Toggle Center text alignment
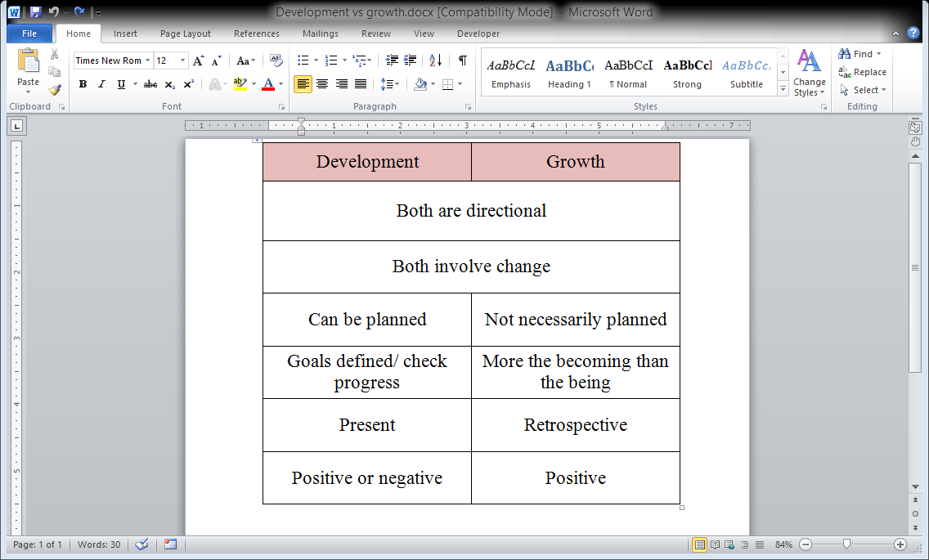 pos(322,84)
